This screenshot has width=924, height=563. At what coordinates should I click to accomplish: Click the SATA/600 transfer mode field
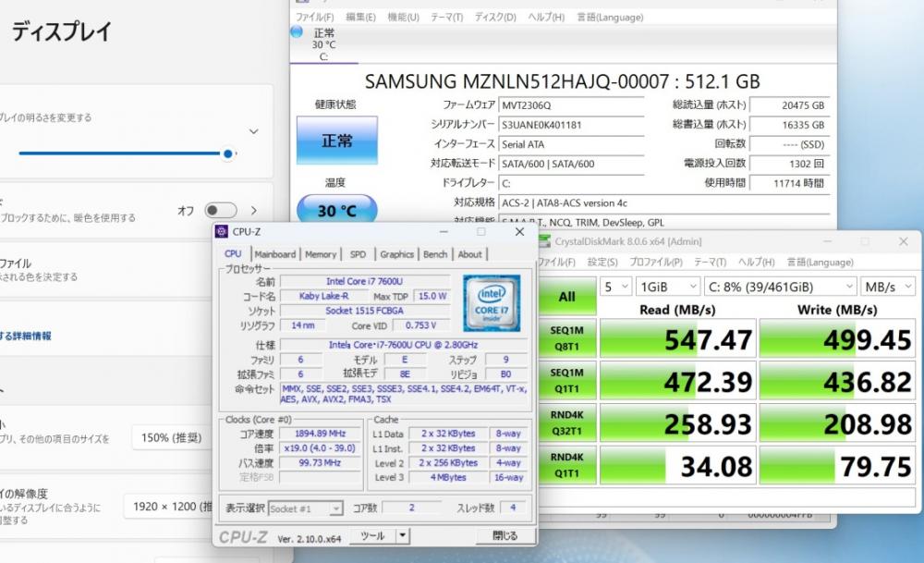(571, 164)
